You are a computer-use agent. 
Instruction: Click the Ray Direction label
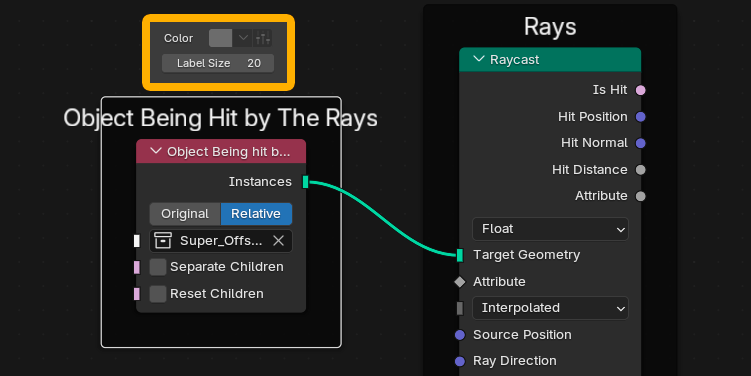coord(515,361)
